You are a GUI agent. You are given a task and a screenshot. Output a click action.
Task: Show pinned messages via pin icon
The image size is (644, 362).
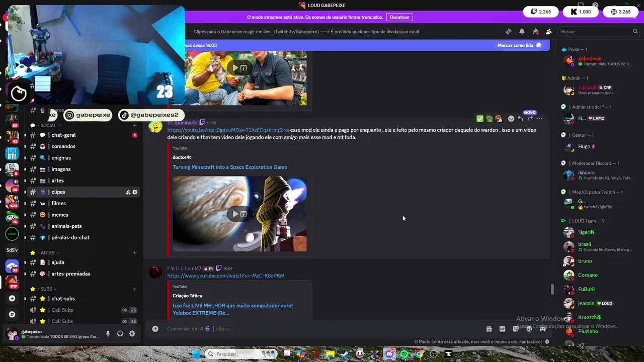535,31
